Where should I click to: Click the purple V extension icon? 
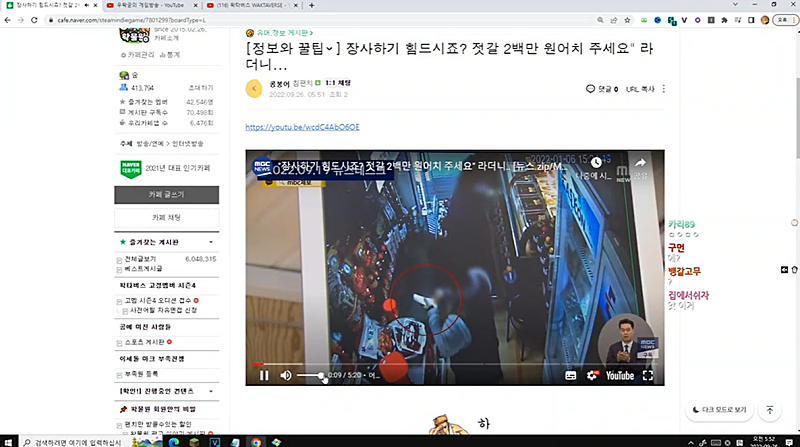coord(684,20)
